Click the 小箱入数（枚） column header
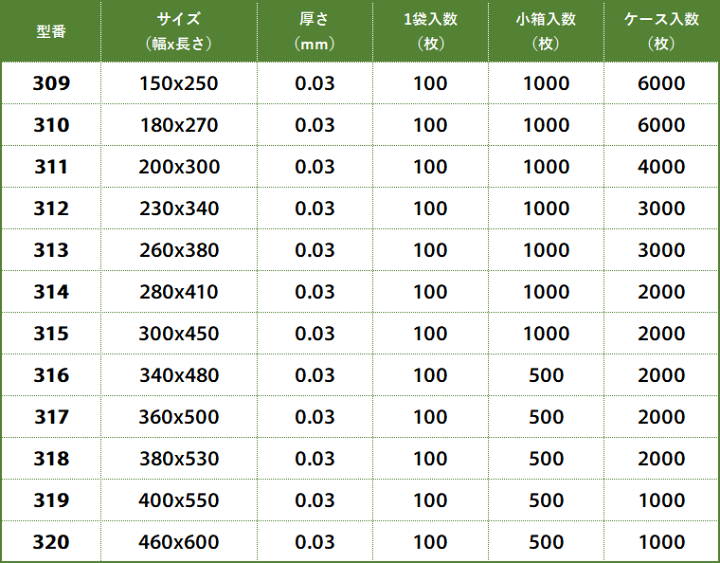The height and width of the screenshot is (563, 720). pos(546,31)
